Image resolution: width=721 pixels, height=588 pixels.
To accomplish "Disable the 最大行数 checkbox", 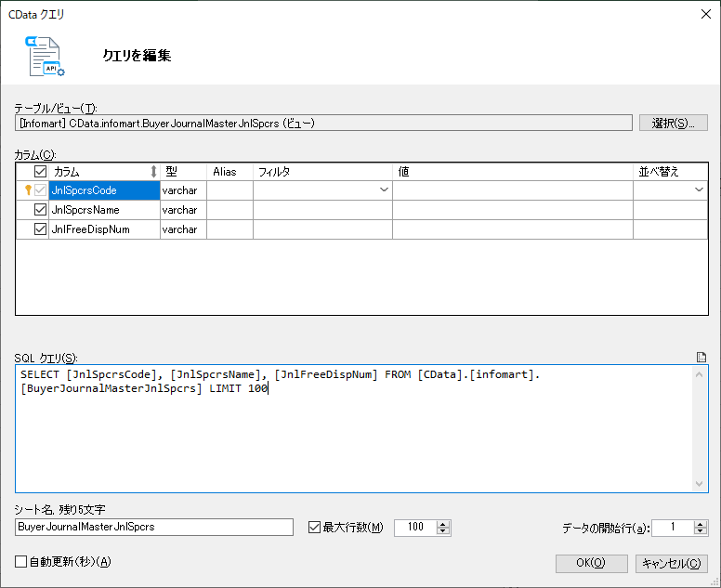I will coord(315,528).
